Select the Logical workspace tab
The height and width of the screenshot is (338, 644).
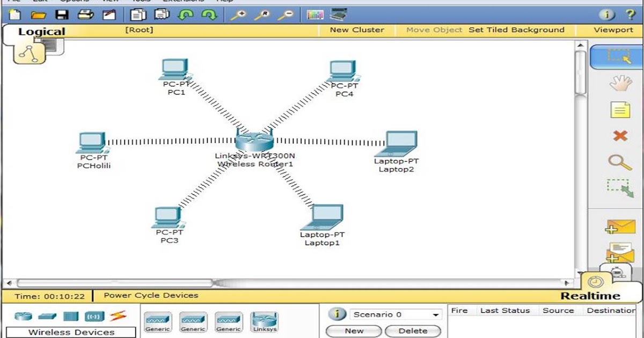[41, 31]
